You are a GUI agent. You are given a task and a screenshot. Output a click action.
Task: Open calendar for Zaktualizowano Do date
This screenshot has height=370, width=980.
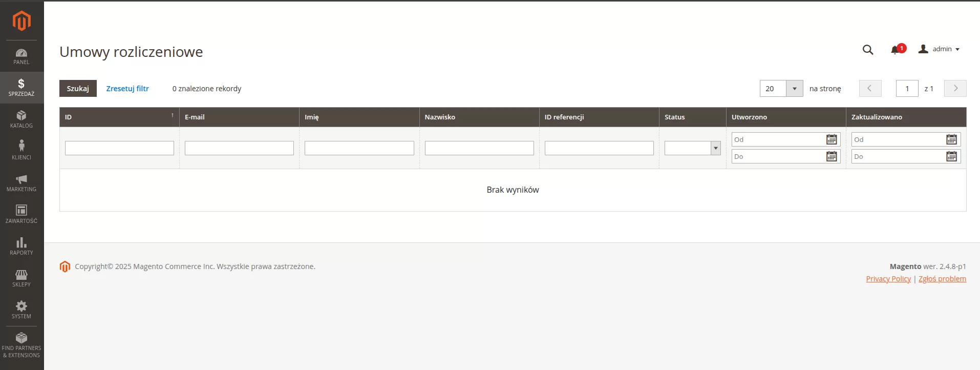951,156
